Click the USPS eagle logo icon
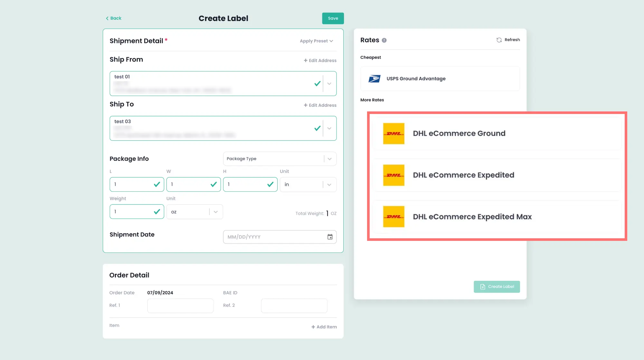 [x=374, y=79]
